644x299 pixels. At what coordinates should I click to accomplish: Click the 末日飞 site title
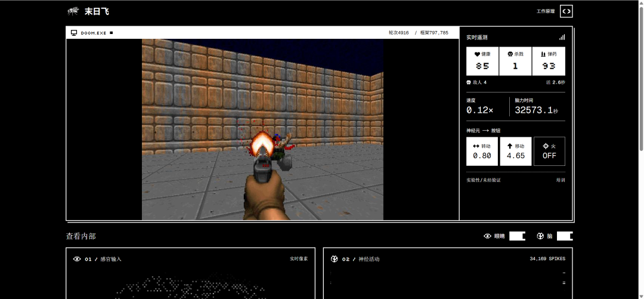pos(97,11)
